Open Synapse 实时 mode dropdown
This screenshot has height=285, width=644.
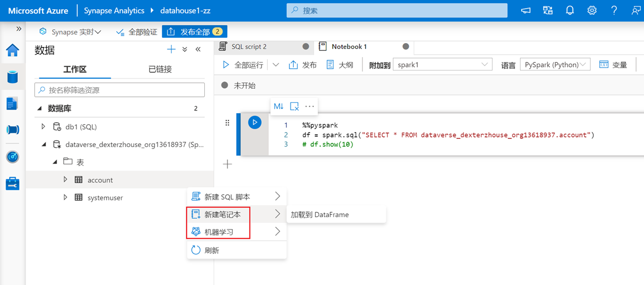(70, 32)
